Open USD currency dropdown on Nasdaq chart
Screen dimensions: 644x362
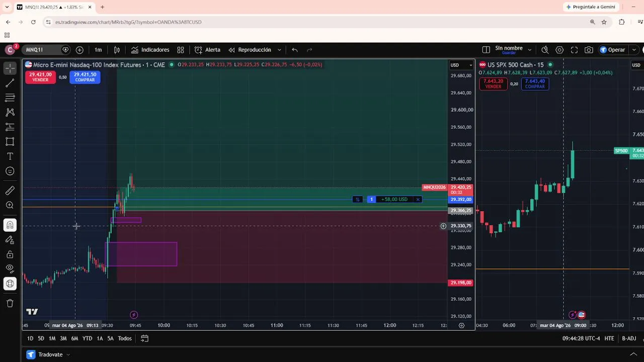point(461,65)
